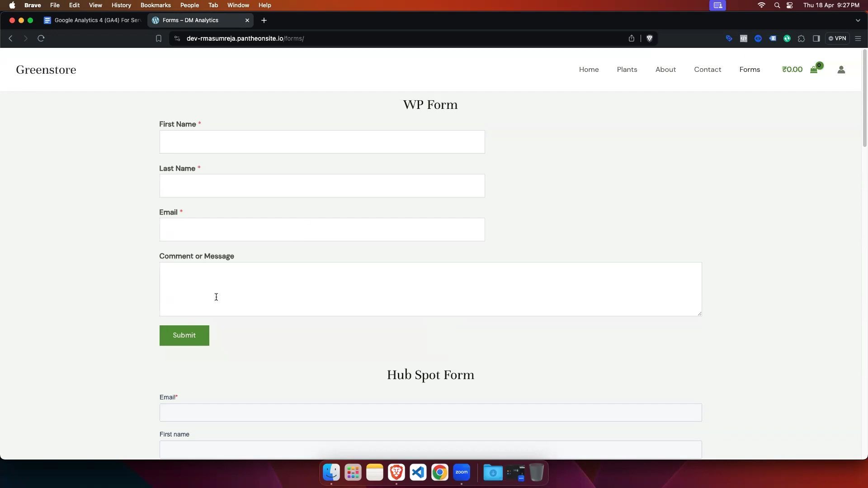Click the Brave Shields icon in address bar
This screenshot has height=488, width=868.
click(x=650, y=38)
